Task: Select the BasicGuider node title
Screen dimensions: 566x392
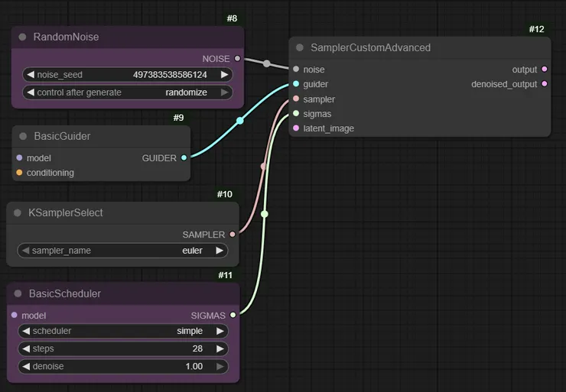Action: [62, 136]
